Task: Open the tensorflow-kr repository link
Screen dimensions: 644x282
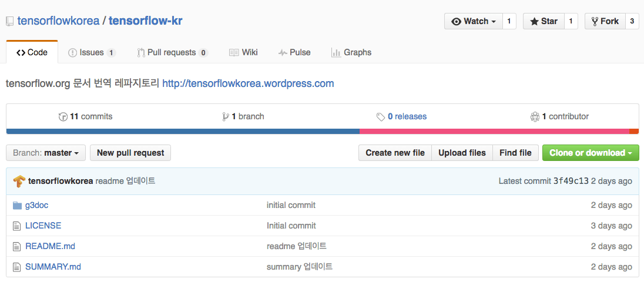Action: (x=145, y=21)
